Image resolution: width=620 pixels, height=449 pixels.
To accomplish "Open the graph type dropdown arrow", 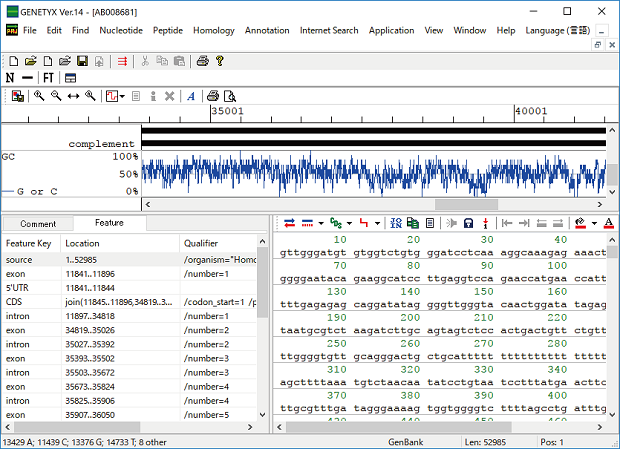I will (121, 96).
